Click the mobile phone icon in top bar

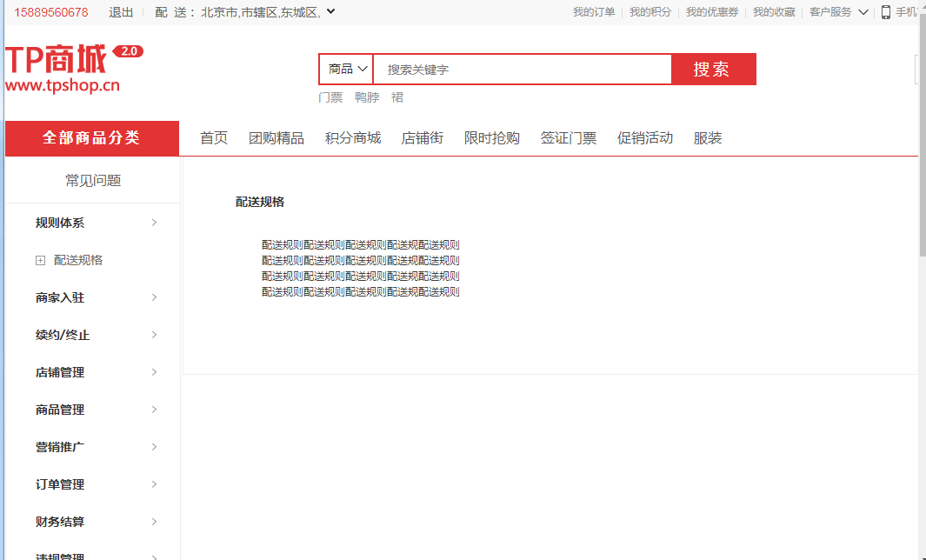click(x=885, y=12)
